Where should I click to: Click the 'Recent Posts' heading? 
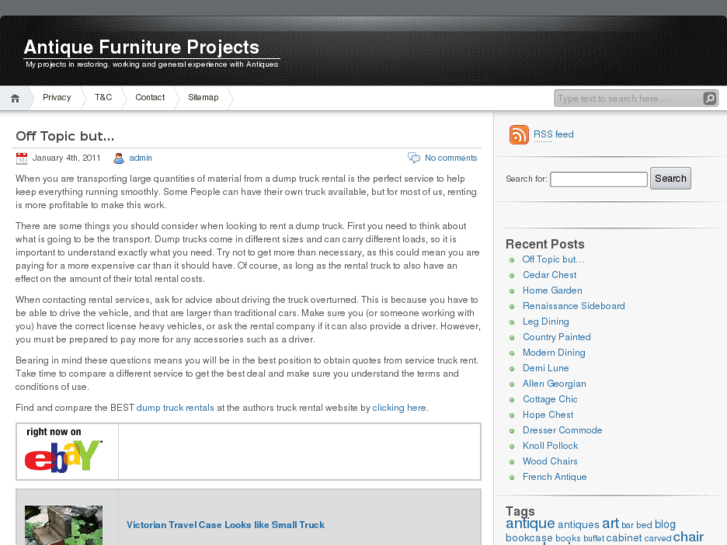click(x=545, y=244)
